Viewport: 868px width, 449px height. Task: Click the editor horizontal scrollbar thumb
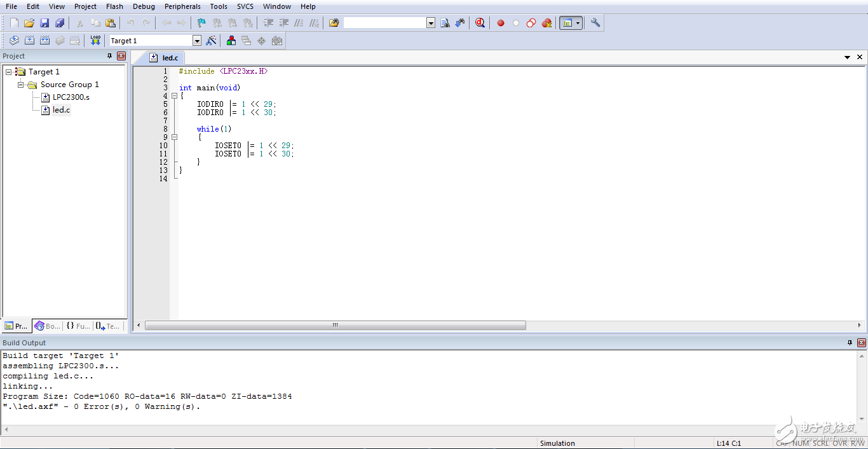pyautogui.click(x=335, y=326)
